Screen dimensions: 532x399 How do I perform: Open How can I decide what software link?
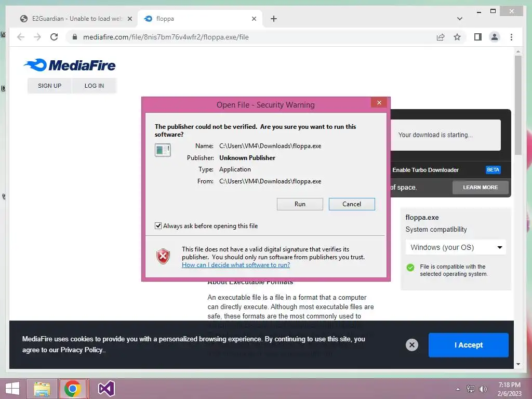tap(236, 265)
